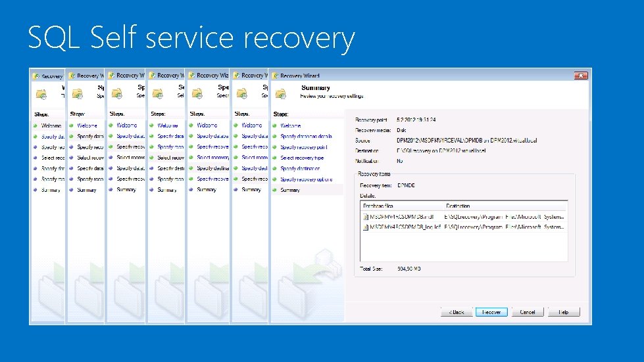Click the Destination column header in Details

[x=505, y=206]
